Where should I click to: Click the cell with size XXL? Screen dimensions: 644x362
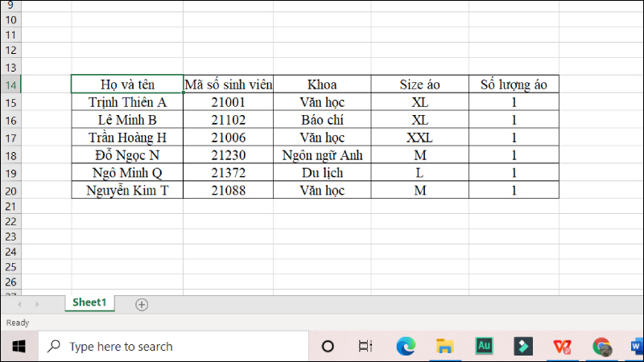click(420, 138)
